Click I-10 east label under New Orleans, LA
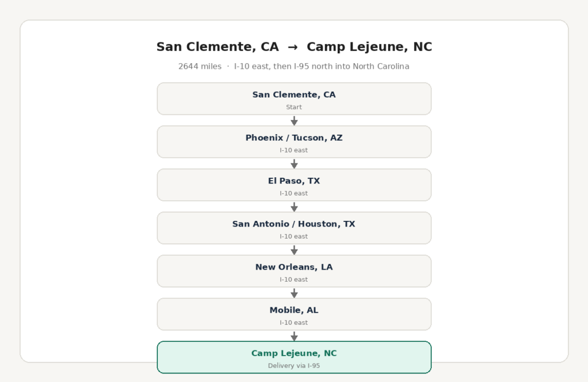Screen dimensions: 588x382 pyautogui.click(x=293, y=279)
